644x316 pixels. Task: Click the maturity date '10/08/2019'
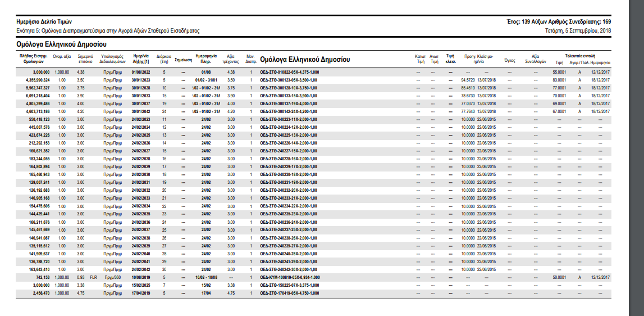141,277
